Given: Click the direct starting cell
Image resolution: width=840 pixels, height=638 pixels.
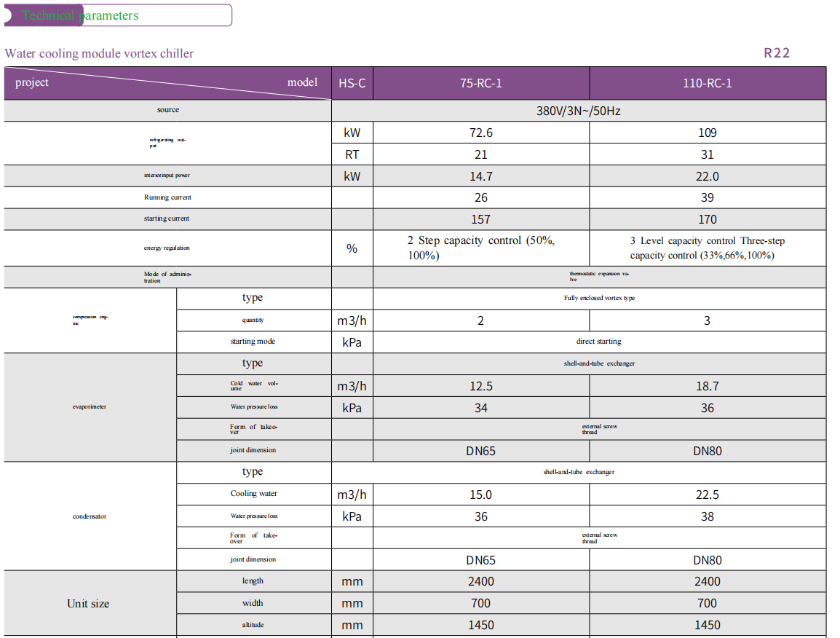Looking at the screenshot, I should coord(599,341).
